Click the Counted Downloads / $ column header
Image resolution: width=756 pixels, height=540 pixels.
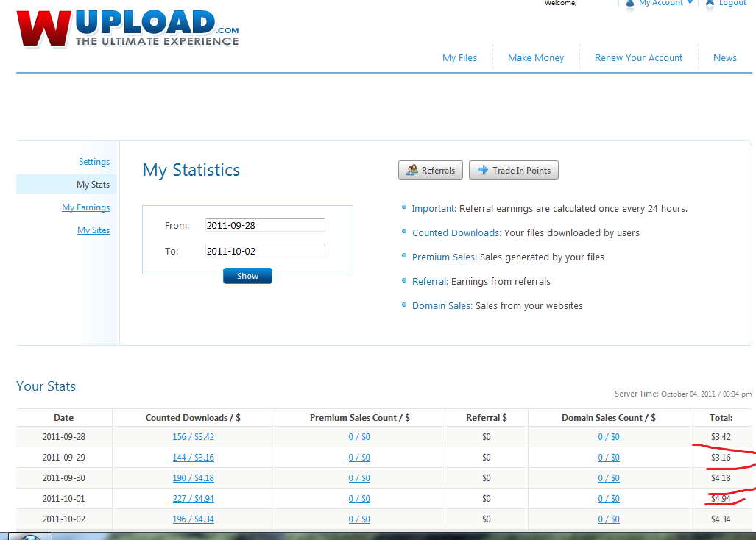(193, 418)
